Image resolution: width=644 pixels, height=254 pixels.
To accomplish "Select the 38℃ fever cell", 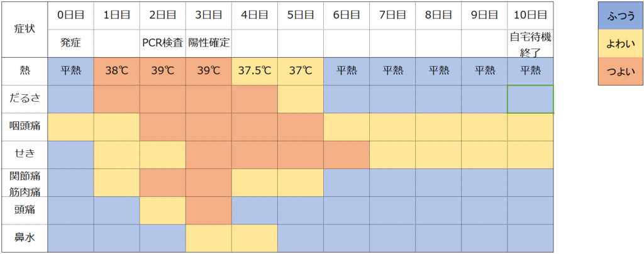I will 116,72.
